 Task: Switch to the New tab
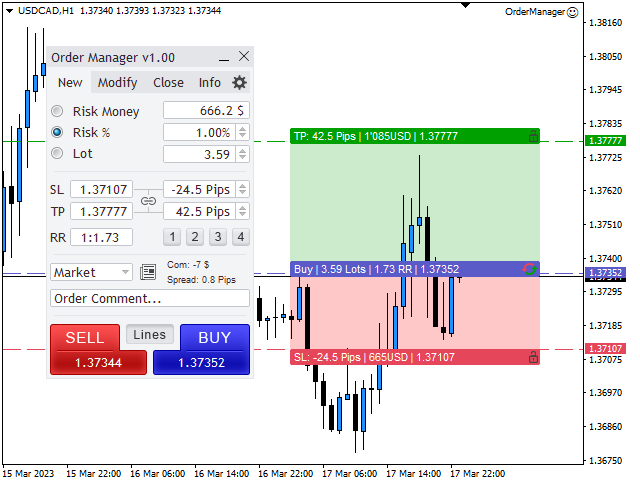(x=70, y=82)
